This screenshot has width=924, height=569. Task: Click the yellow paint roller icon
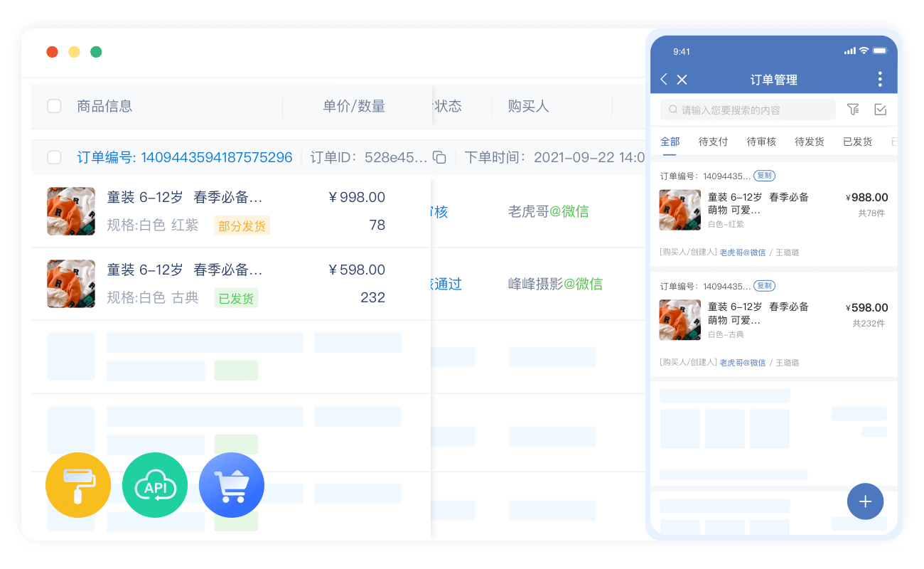coord(78,485)
